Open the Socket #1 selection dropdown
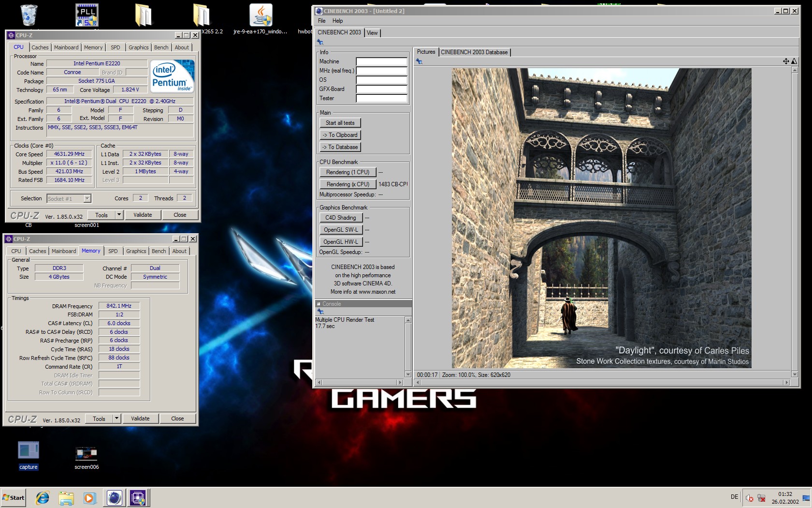The width and height of the screenshot is (812, 508). click(87, 198)
